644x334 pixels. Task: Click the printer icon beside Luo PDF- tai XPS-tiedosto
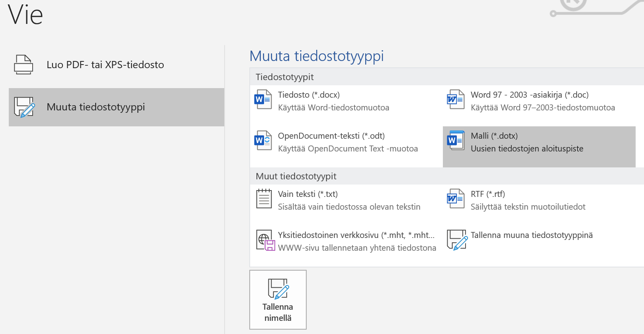point(23,65)
